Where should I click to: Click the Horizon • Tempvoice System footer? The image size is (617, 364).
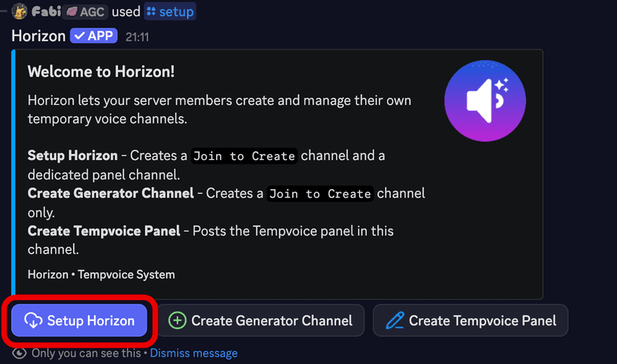101,275
